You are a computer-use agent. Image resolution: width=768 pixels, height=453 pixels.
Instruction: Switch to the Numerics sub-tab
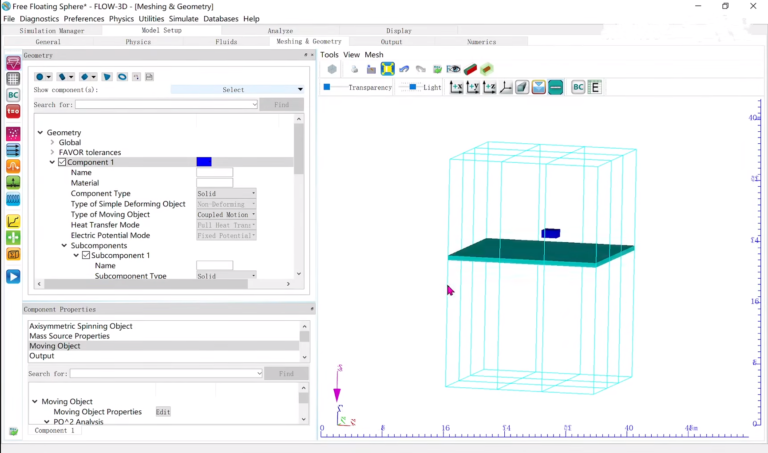pos(481,42)
